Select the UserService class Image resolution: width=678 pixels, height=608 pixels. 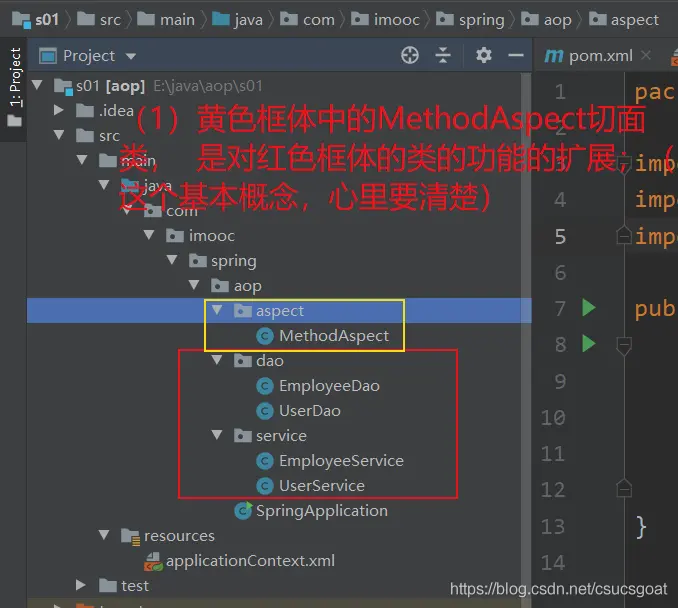[x=310, y=486]
